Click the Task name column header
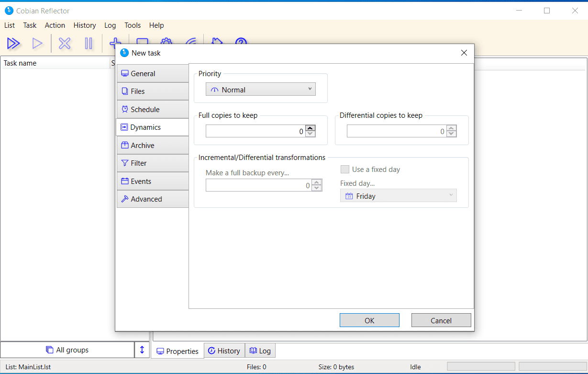This screenshot has height=374, width=588. pos(55,63)
